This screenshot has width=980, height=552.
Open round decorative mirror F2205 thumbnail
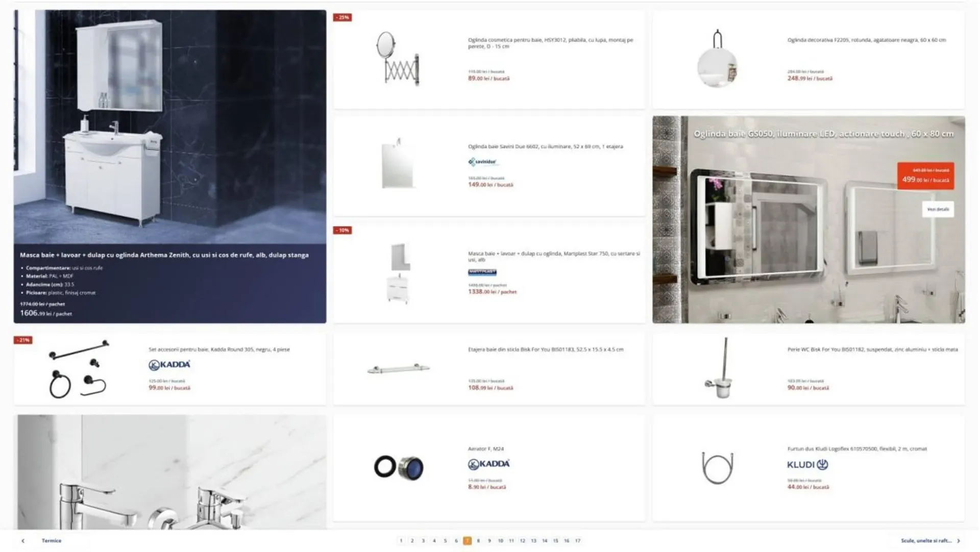tap(717, 59)
